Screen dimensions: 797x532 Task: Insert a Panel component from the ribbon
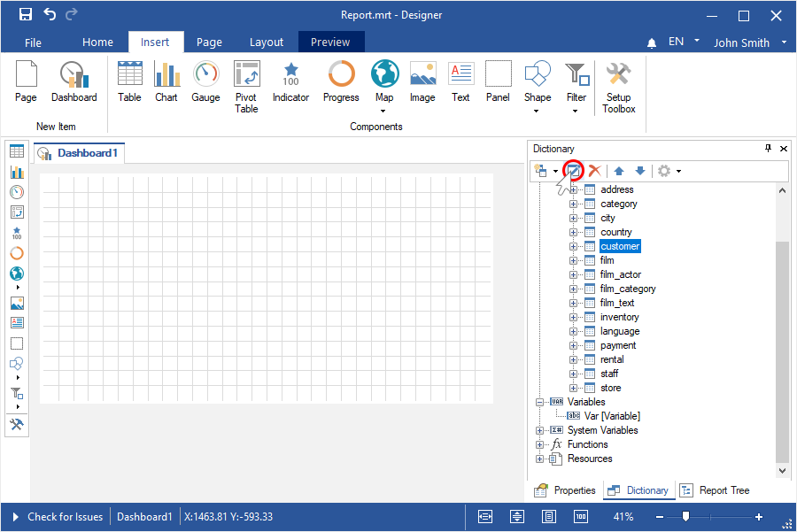tap(498, 81)
